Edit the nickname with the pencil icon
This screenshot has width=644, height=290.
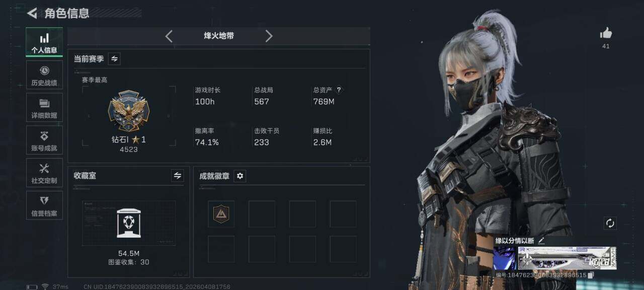(541, 241)
